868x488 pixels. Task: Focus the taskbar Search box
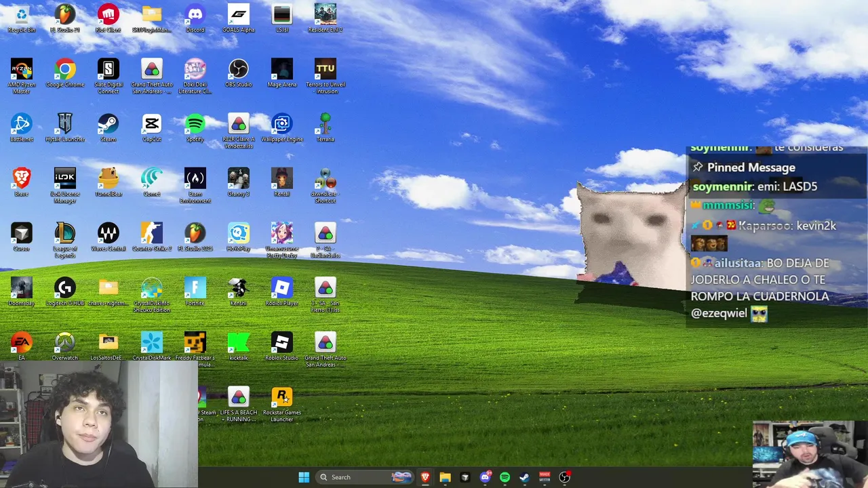coord(365,477)
